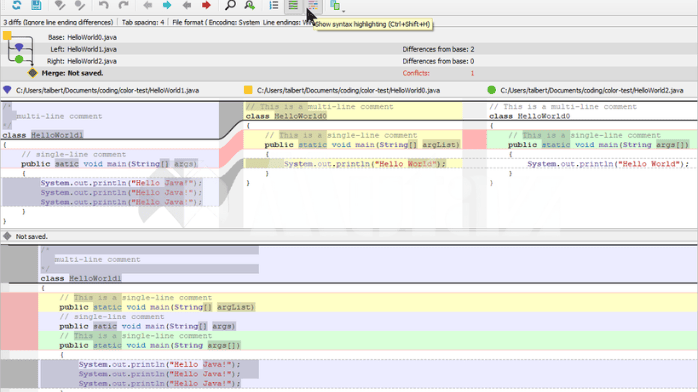698x392 pixels.
Task: Go to previous conflict (dark grey left arrow)
Action: [x=187, y=5]
